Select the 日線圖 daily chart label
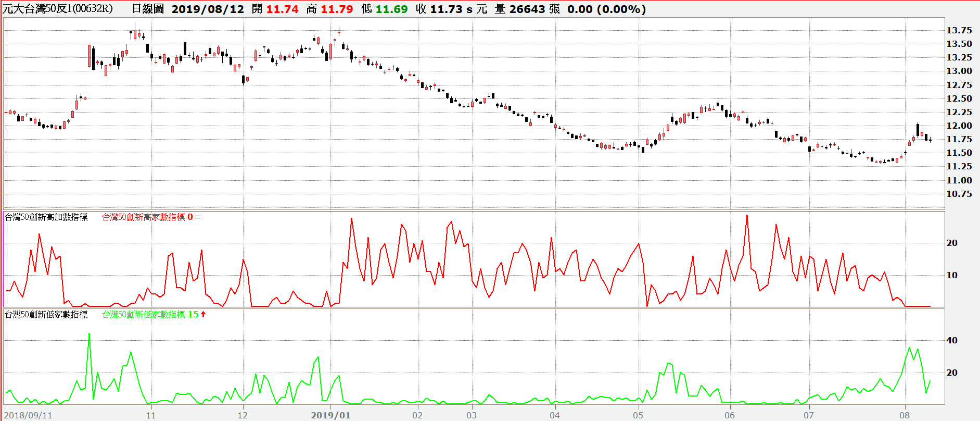 coord(148,9)
